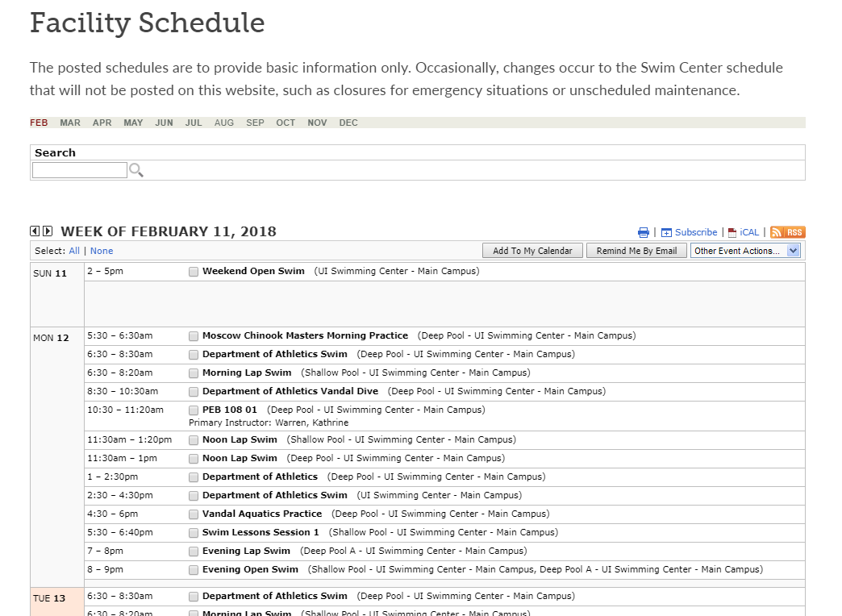Open Monday 6:30 – 8:20am Morning Lap Swim event
The width and height of the screenshot is (842, 616).
[247, 373]
